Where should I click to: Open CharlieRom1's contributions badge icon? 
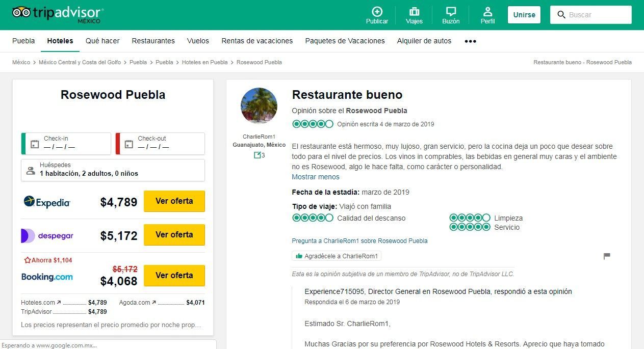(257, 155)
